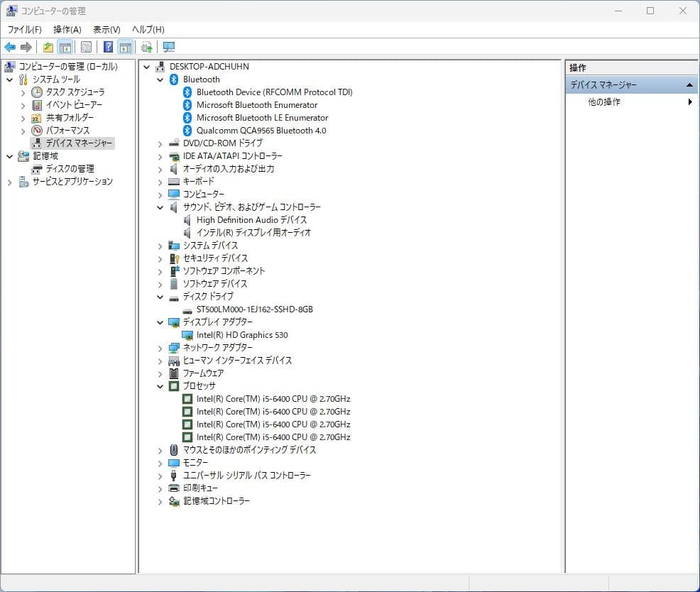Expand the キーボード device category
The image size is (700, 592).
(x=159, y=182)
